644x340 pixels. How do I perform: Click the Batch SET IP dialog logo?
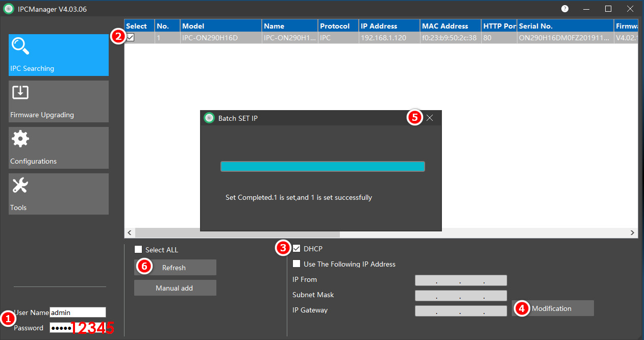[209, 118]
